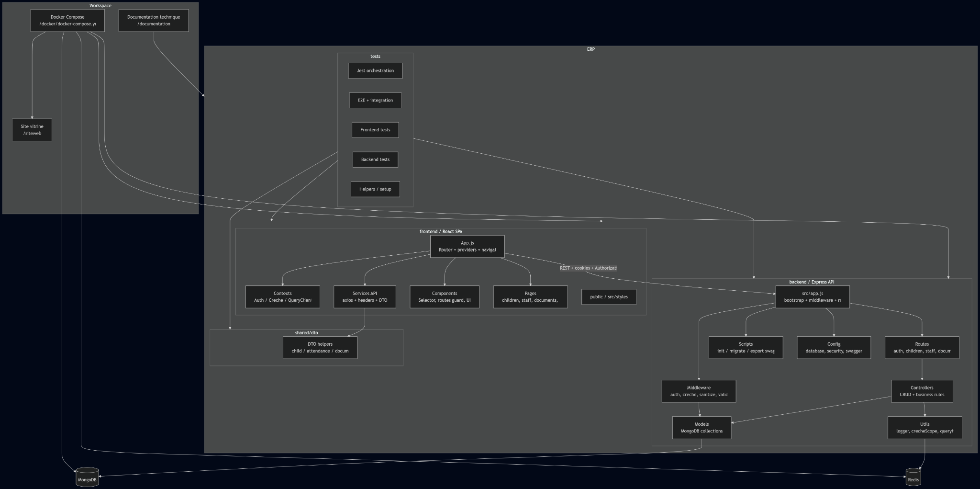Click the 'shared/dto' subgraph title
The image size is (980, 489).
[306, 333]
